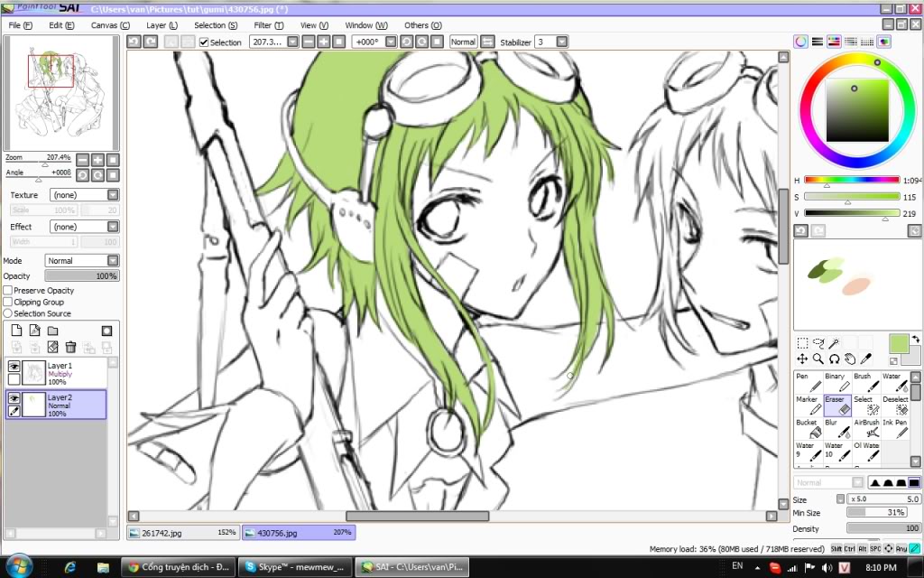The image size is (924, 578).
Task: Select the zoom magnifier tool
Action: tap(818, 359)
